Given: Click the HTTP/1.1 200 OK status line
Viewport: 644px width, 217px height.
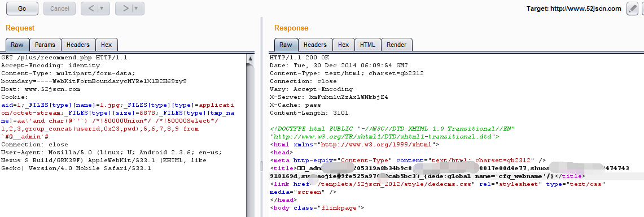Looking at the screenshot, I should click(299, 58).
